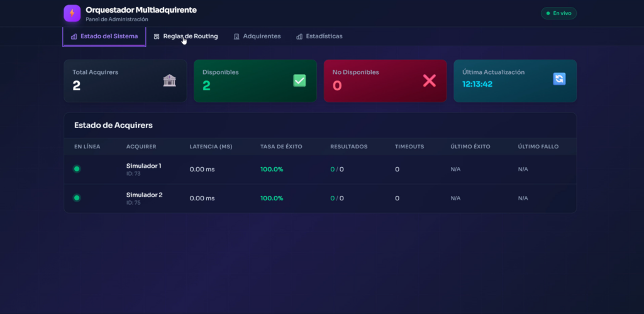
Task: Click the bank building icon in Total Acquirers
Action: [x=169, y=80]
